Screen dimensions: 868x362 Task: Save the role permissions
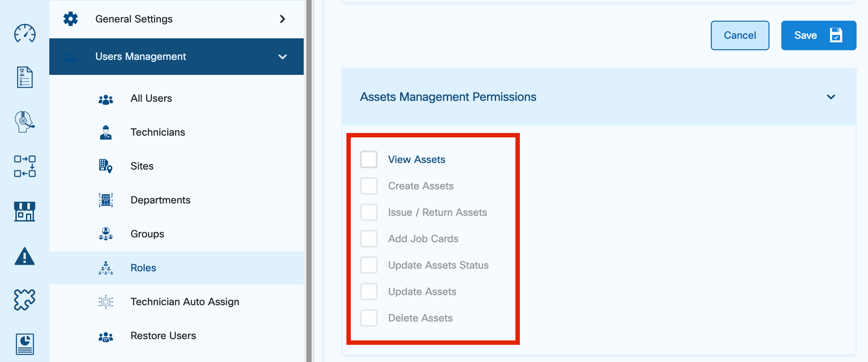coord(818,35)
